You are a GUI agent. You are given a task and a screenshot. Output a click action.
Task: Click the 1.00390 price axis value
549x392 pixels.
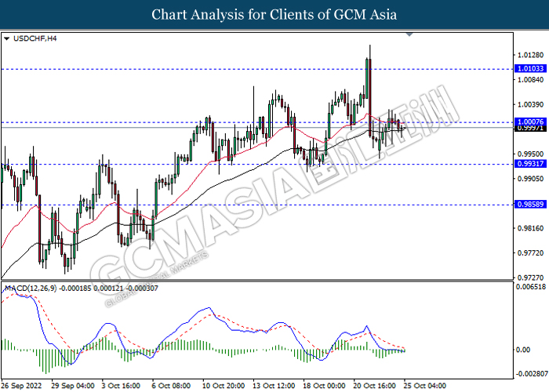(x=530, y=104)
